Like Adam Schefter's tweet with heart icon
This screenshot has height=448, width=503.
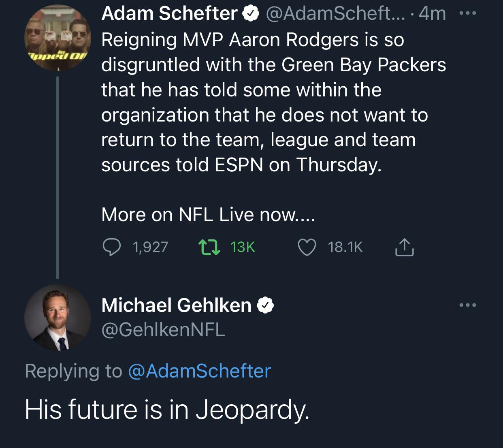pyautogui.click(x=307, y=247)
